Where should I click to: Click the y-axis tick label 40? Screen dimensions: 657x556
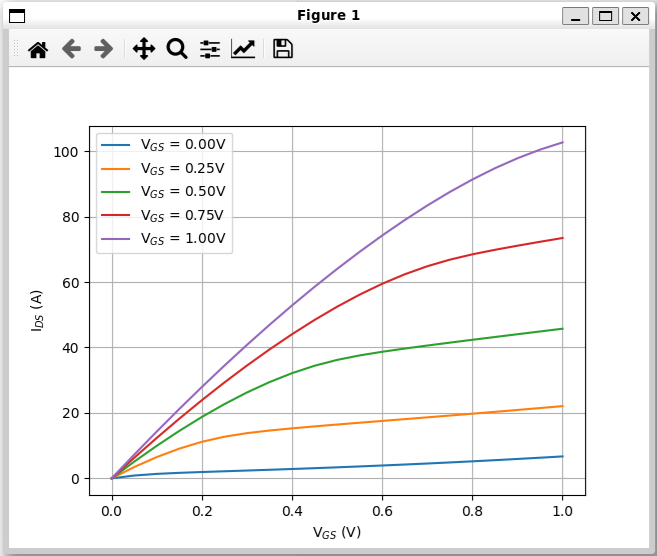70,348
